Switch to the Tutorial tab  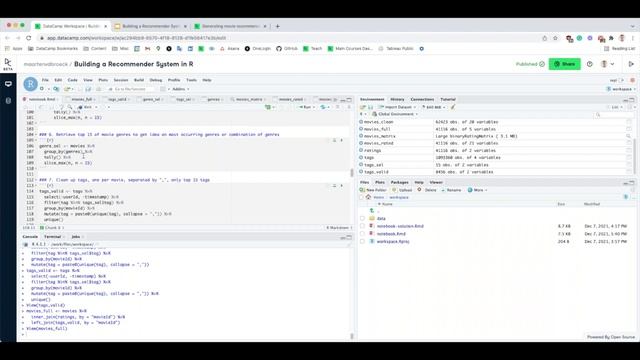pyautogui.click(x=448, y=99)
